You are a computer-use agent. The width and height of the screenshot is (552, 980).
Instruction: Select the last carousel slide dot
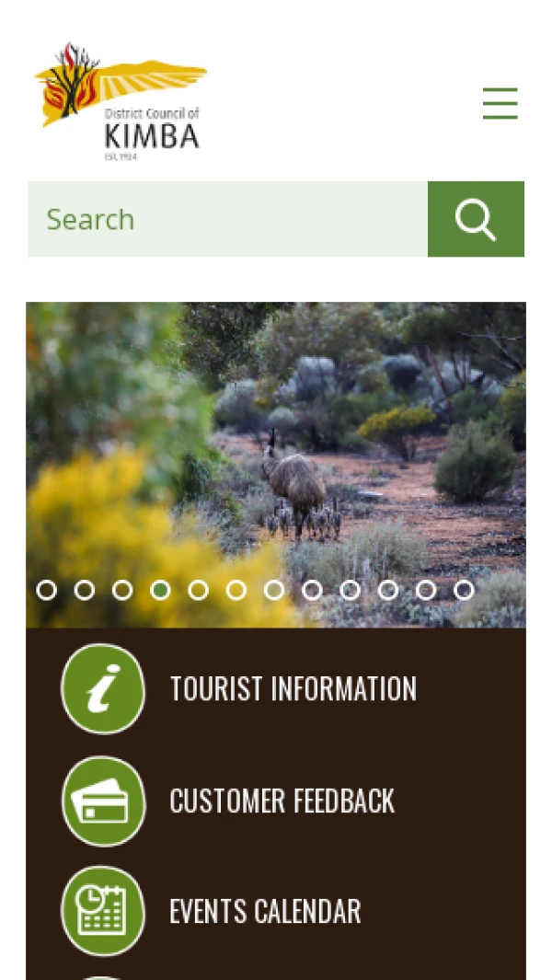point(464,590)
